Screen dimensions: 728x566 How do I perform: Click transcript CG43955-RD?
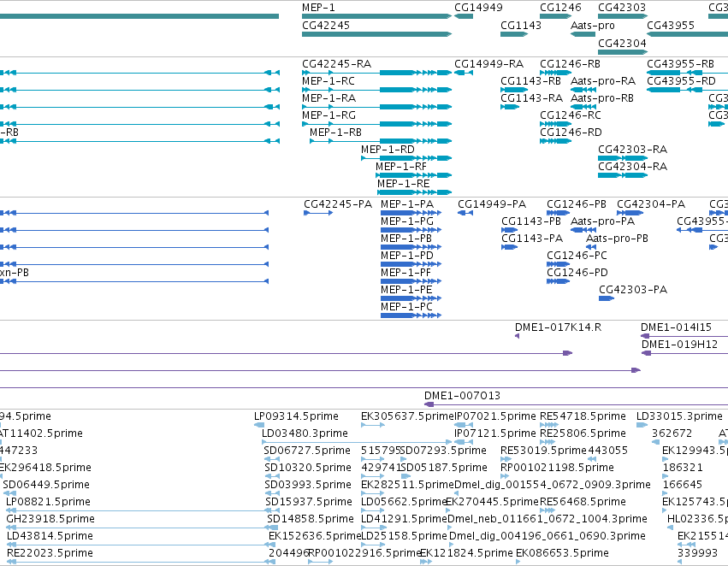(x=687, y=90)
